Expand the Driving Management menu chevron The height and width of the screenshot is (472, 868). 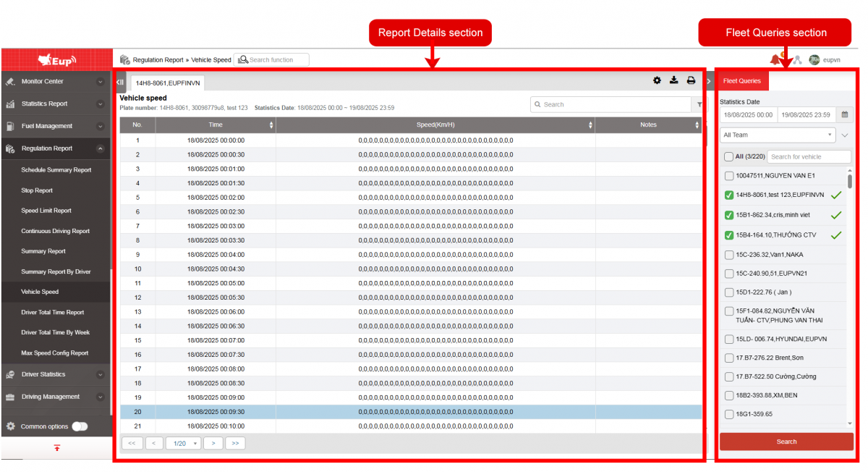coord(100,397)
